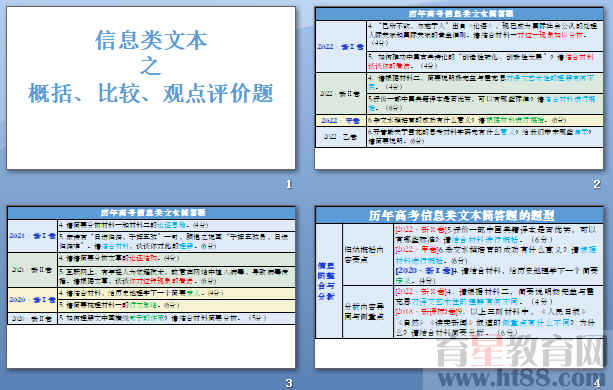
Task: Click the 概括、比较、观点评价题 subtitle text
Action: [151, 93]
